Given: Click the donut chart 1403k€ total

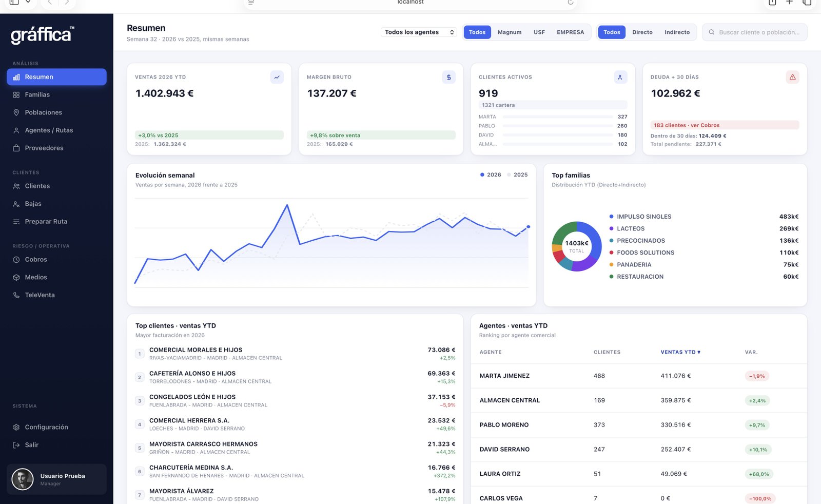Looking at the screenshot, I should [577, 246].
